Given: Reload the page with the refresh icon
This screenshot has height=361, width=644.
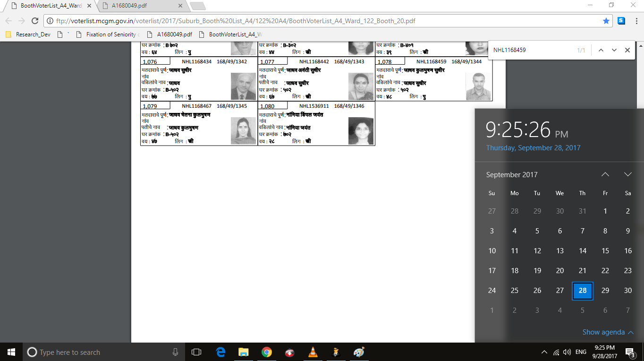Looking at the screenshot, I should click(34, 21).
